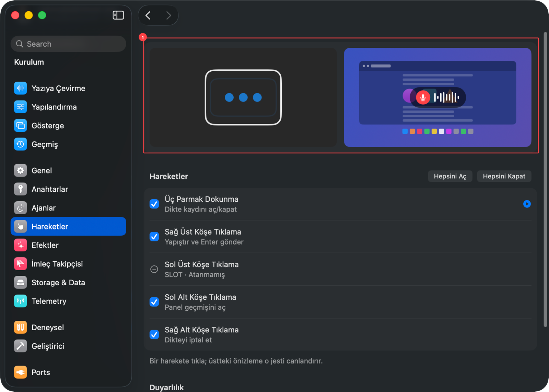
Task: Click the Hareketler hand icon
Action: point(20,226)
